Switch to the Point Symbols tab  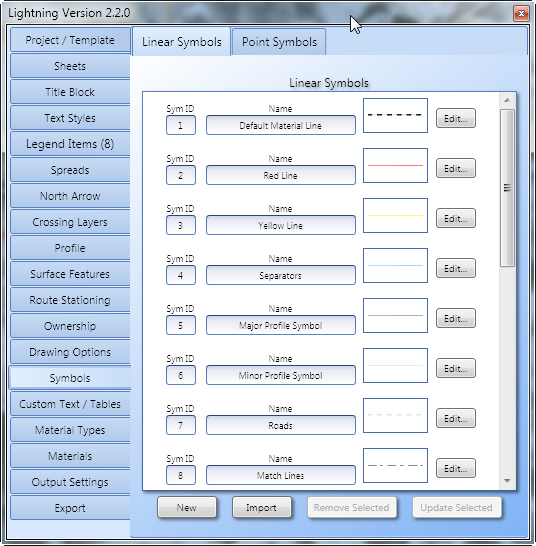[x=279, y=42]
